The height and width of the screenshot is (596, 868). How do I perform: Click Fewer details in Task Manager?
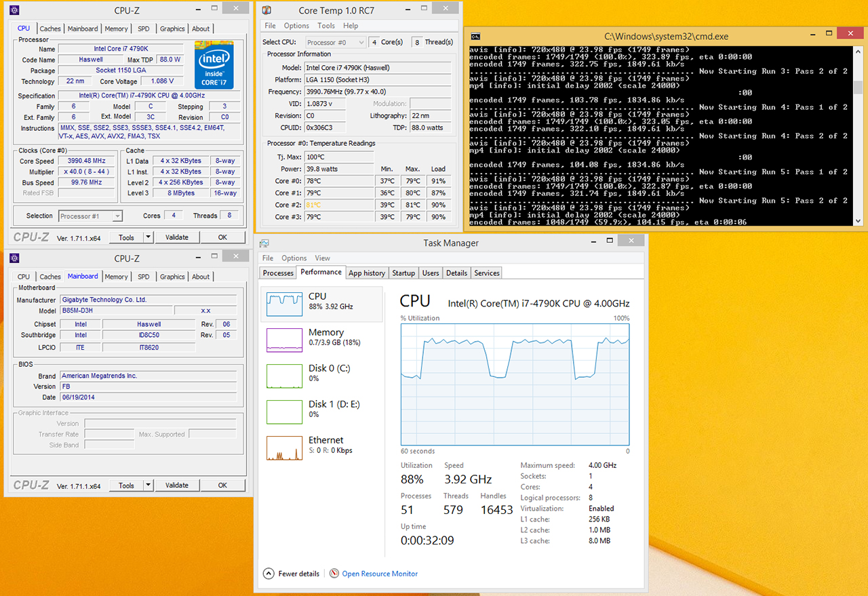tap(298, 574)
